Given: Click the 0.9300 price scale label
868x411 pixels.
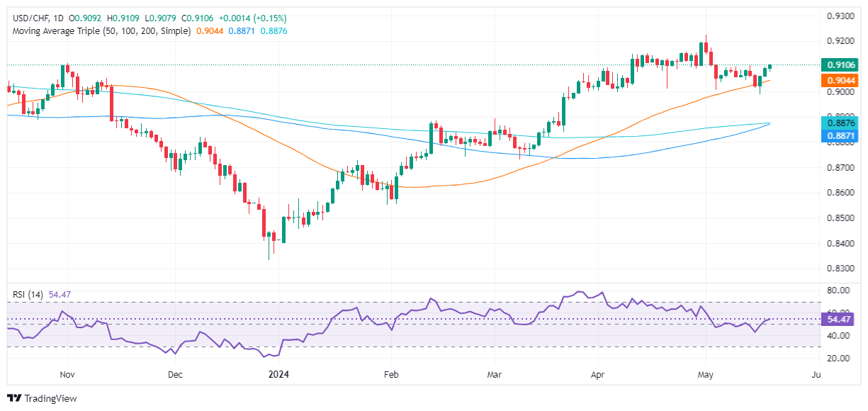Looking at the screenshot, I should [840, 15].
